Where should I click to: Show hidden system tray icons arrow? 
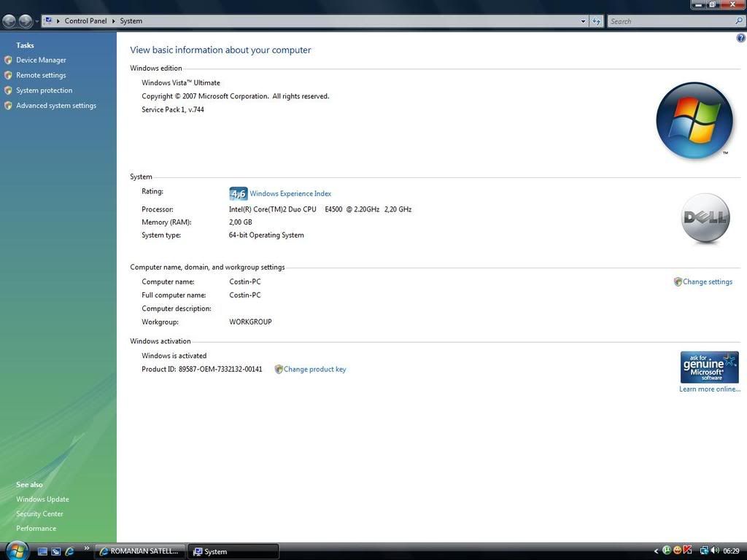(x=656, y=551)
